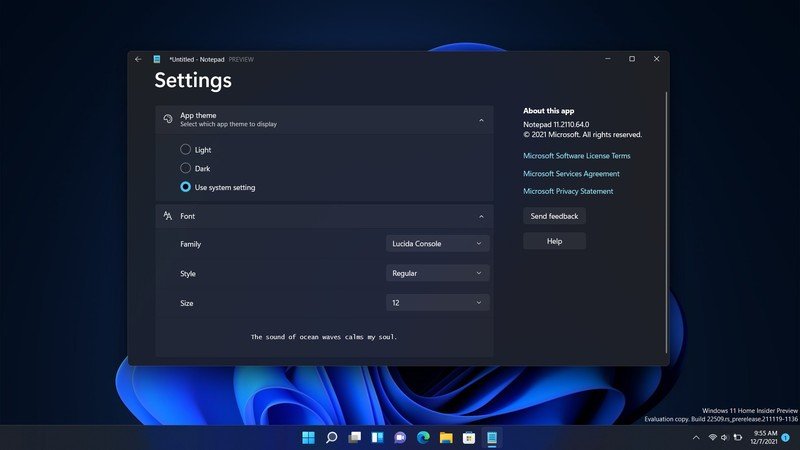
Task: Select the Light theme option
Action: click(x=186, y=150)
